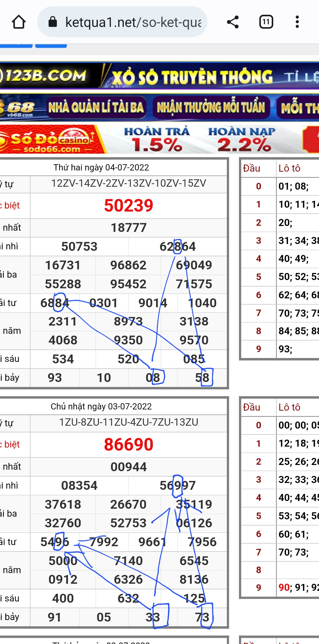Image resolution: width=319 pixels, height=644 pixels.
Task: Select the date header Thứ hai ngày 04-07-2022
Action: point(101,167)
